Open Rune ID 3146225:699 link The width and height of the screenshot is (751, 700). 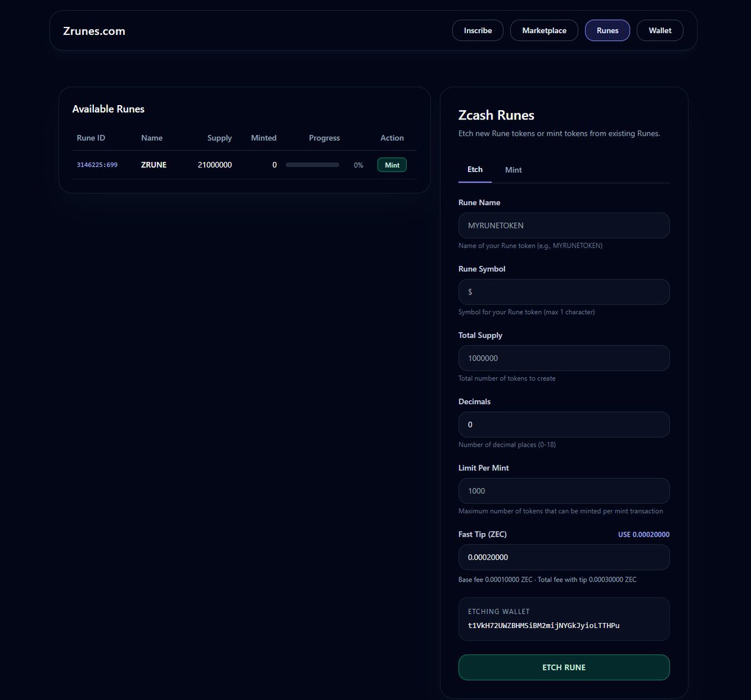click(97, 165)
